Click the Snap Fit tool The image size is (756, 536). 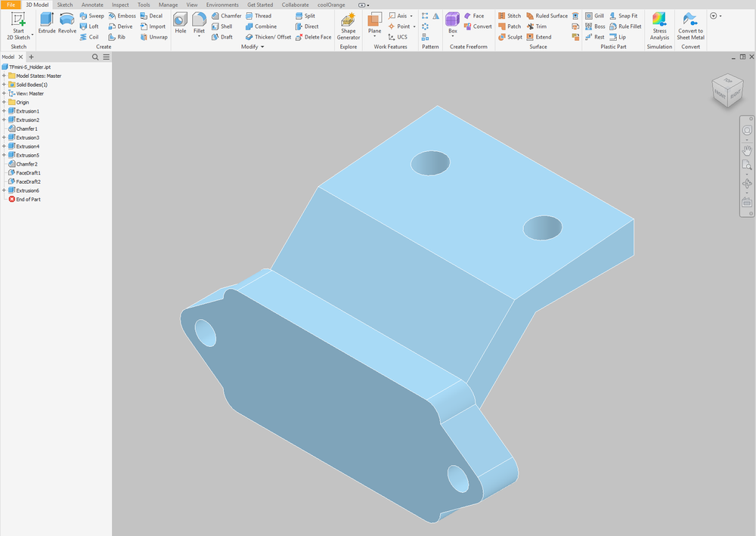pyautogui.click(x=623, y=16)
